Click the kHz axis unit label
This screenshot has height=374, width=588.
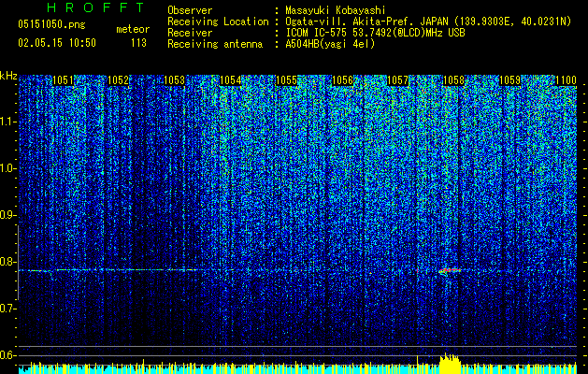click(x=8, y=76)
